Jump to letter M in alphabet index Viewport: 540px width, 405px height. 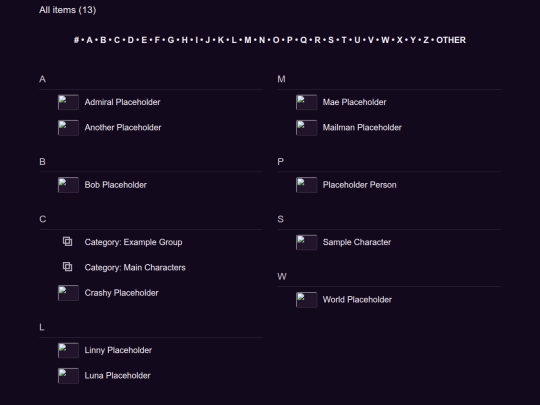pos(248,40)
